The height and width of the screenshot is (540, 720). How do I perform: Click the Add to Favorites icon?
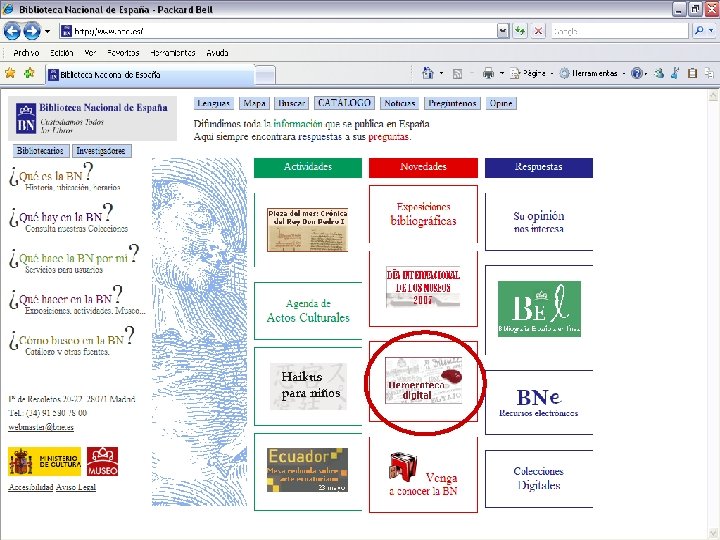point(29,73)
